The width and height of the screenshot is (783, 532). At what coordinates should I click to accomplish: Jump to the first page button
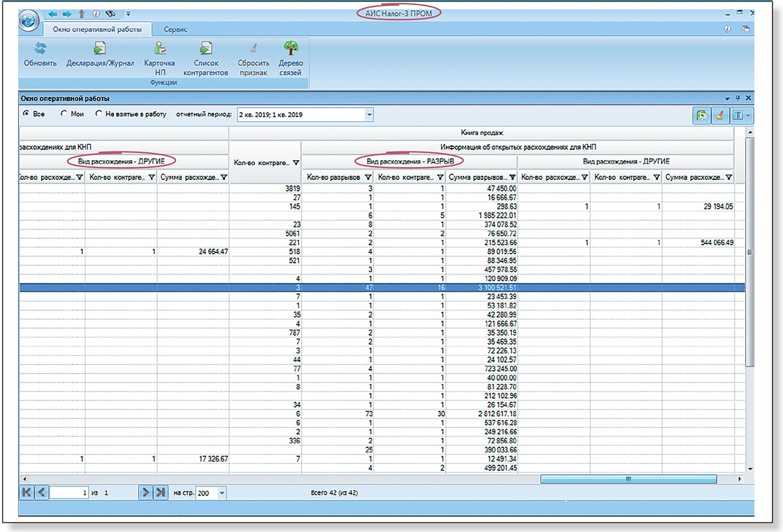coord(27,493)
